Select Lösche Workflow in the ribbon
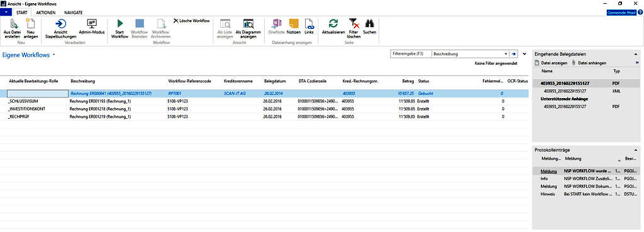Image resolution: width=644 pixels, height=232 pixels. 191,21
